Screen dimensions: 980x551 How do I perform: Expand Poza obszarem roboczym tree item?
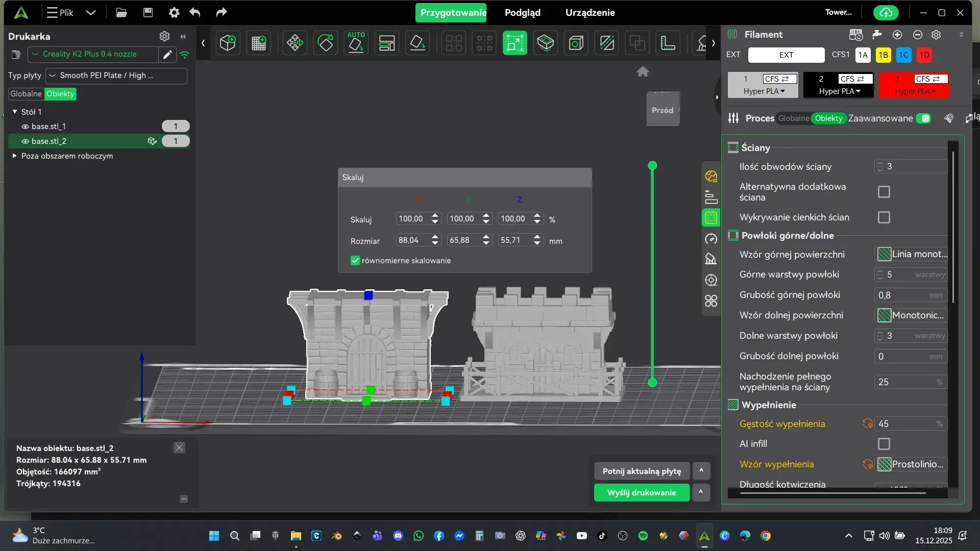pyautogui.click(x=15, y=156)
